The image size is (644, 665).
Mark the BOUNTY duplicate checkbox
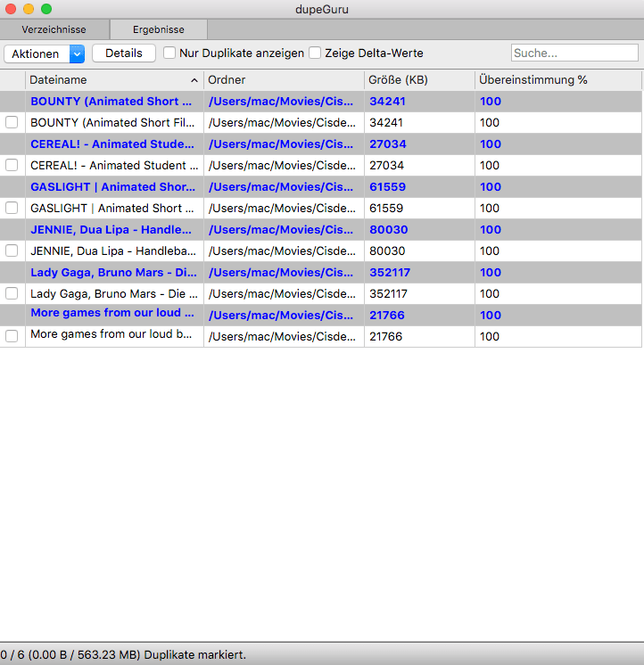click(12, 122)
